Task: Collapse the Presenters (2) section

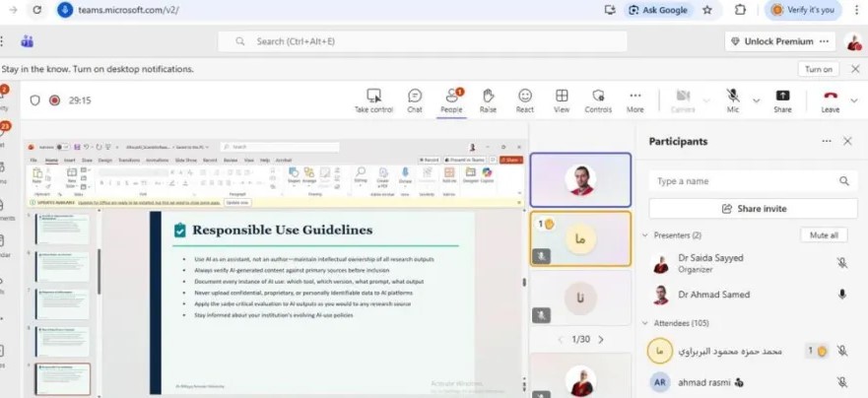Action: coord(645,235)
